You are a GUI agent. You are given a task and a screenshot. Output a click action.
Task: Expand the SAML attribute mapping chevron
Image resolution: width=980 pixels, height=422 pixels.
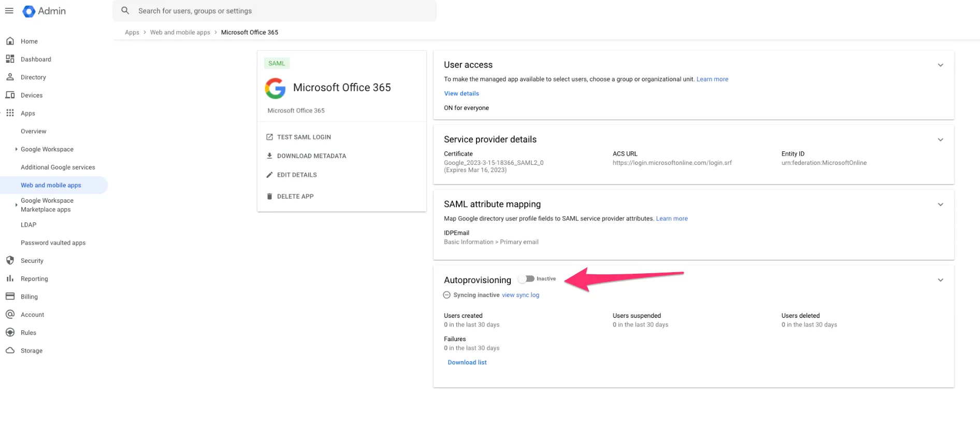tap(940, 205)
